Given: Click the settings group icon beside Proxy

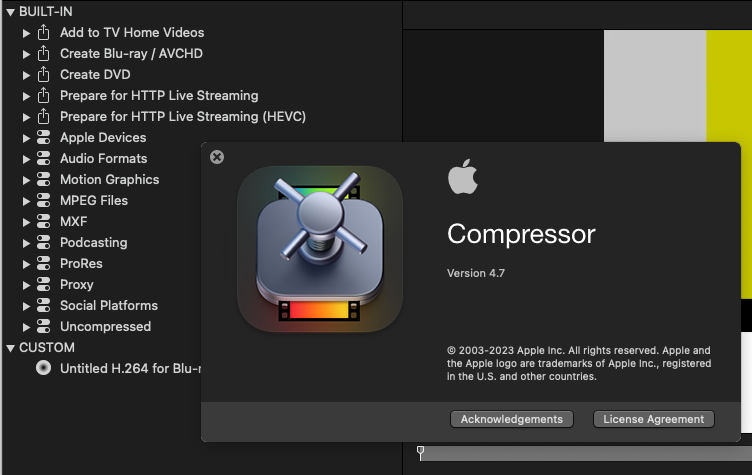Looking at the screenshot, I should tap(43, 285).
